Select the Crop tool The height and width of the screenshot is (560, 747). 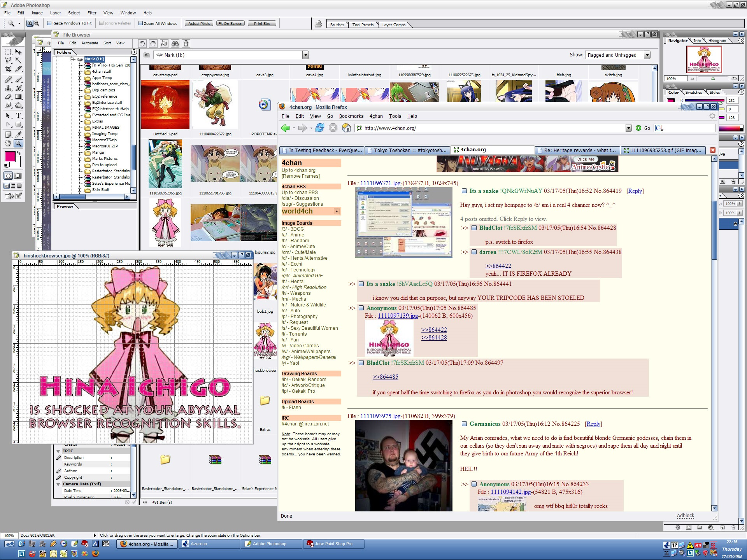click(x=8, y=69)
